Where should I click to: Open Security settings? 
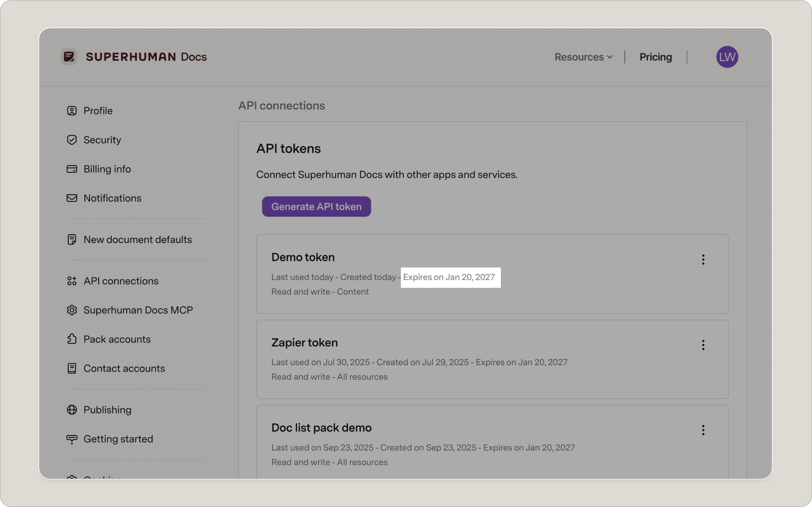point(102,140)
